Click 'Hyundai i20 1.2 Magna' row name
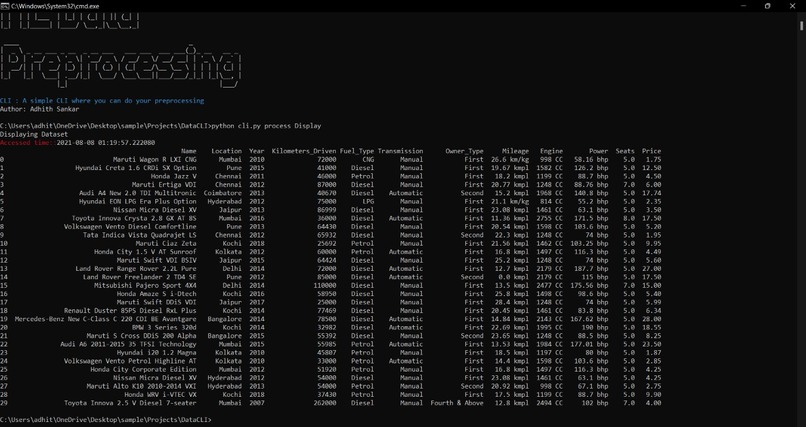The width and height of the screenshot is (806, 427). 157,352
